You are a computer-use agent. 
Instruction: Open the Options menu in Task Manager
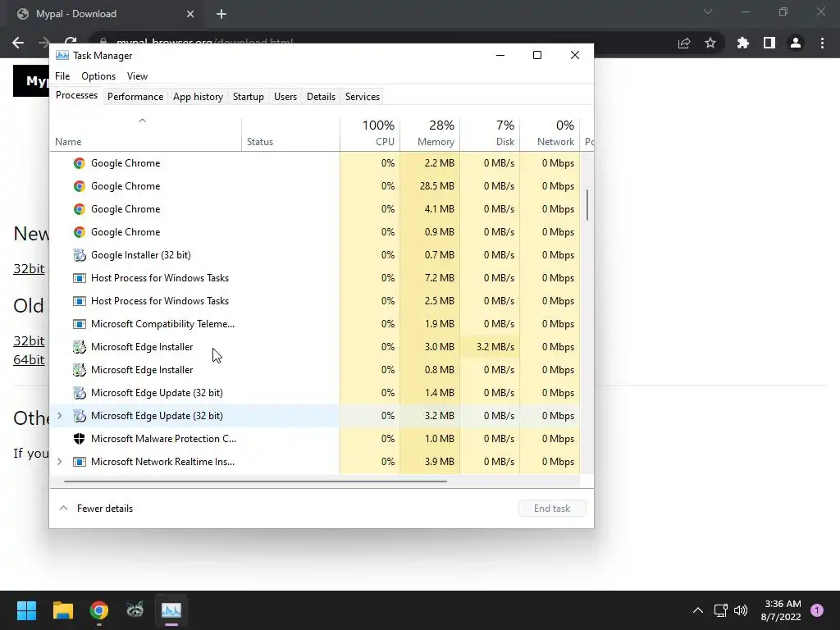pos(98,76)
